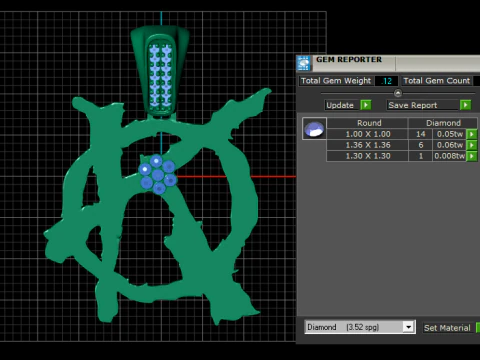Click the Total Gem Count label
Viewport: 480px width, 360px height.
[x=436, y=81]
